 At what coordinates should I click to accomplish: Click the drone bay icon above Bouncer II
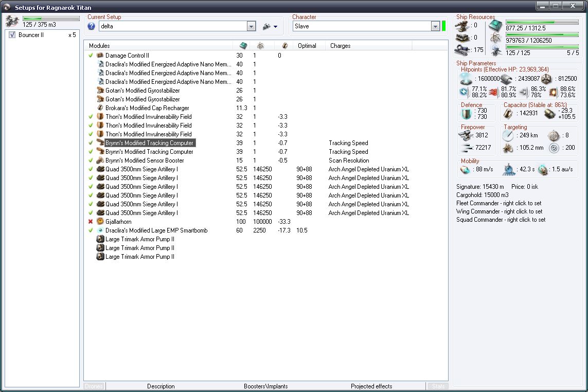12,22
